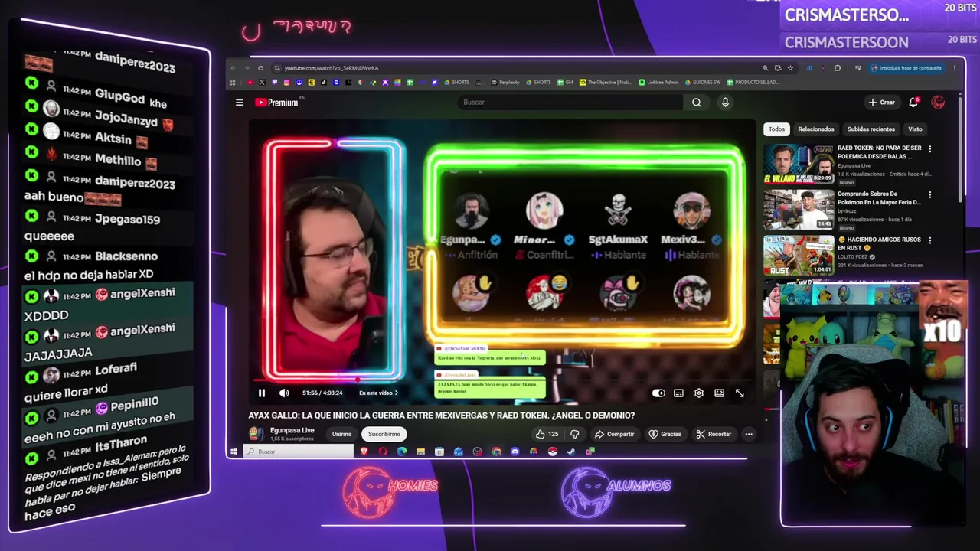Open the 'Egunpasa Live' channel link
Viewport: 980px width, 551px height.
click(x=292, y=430)
